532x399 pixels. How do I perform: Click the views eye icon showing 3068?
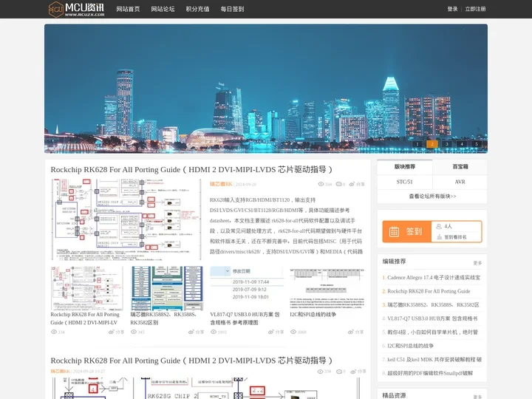[293, 332]
